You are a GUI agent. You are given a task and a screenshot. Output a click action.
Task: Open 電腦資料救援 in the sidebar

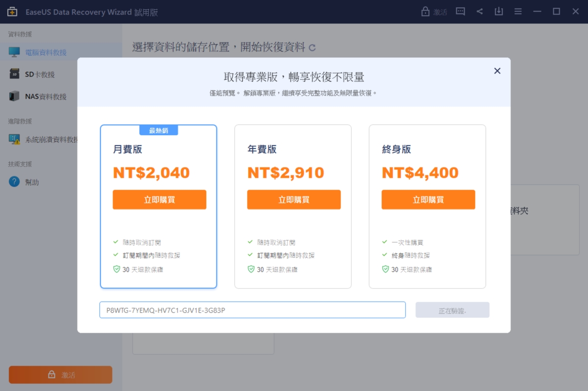(61, 52)
